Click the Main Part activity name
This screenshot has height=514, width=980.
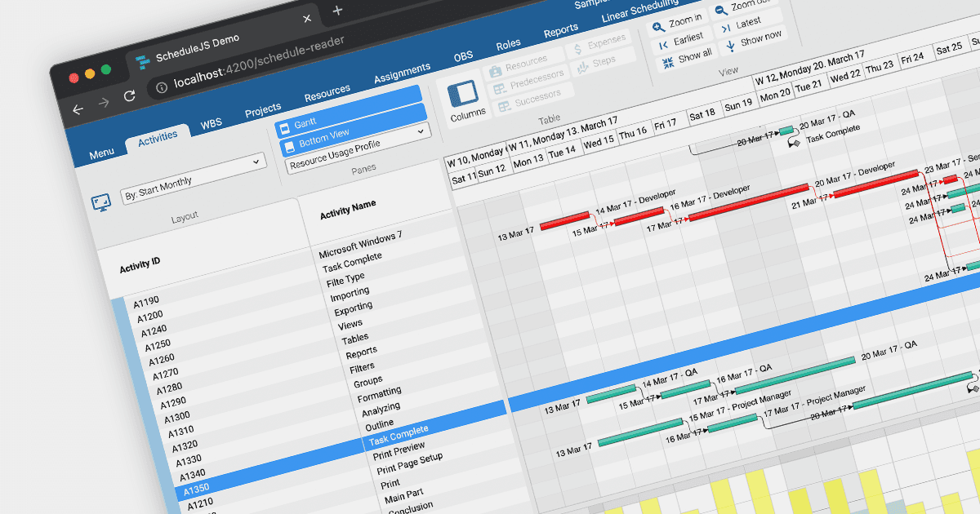[x=403, y=496]
